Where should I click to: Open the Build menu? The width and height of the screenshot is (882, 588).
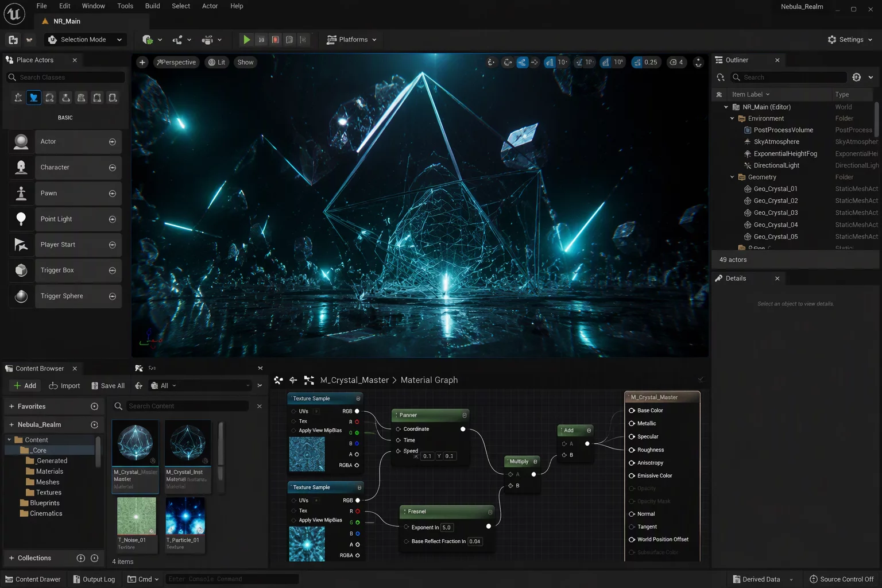(152, 6)
